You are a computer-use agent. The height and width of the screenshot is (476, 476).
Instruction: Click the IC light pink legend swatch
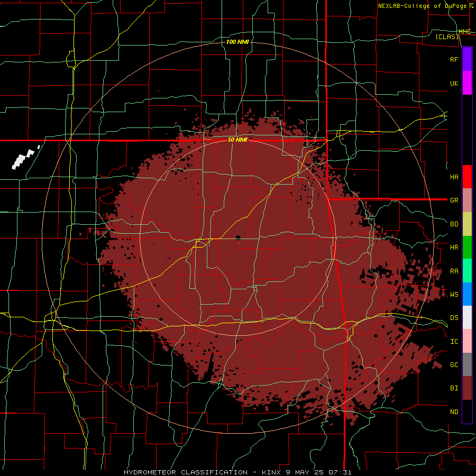467,341
